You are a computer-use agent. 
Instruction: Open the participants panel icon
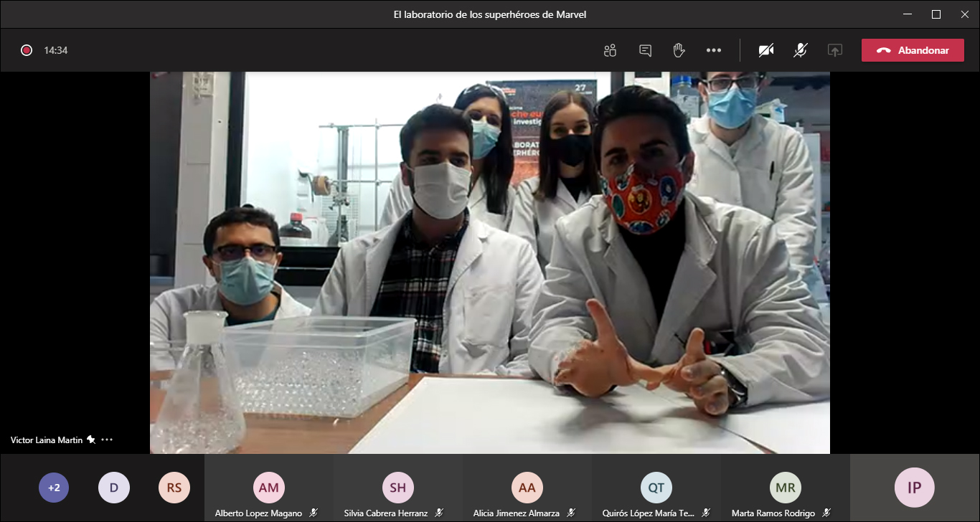(x=611, y=50)
